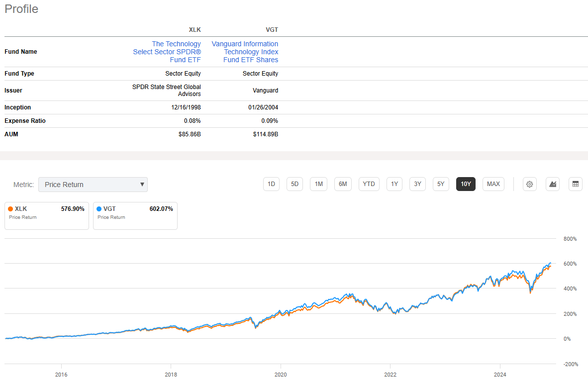This screenshot has width=588, height=385.
Task: Select the 3Y time range
Action: coord(417,184)
